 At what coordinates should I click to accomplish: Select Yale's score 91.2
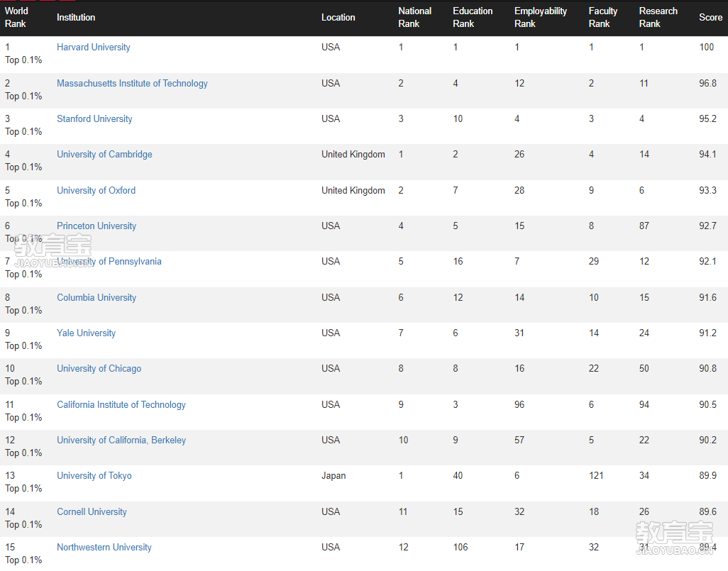tap(707, 333)
